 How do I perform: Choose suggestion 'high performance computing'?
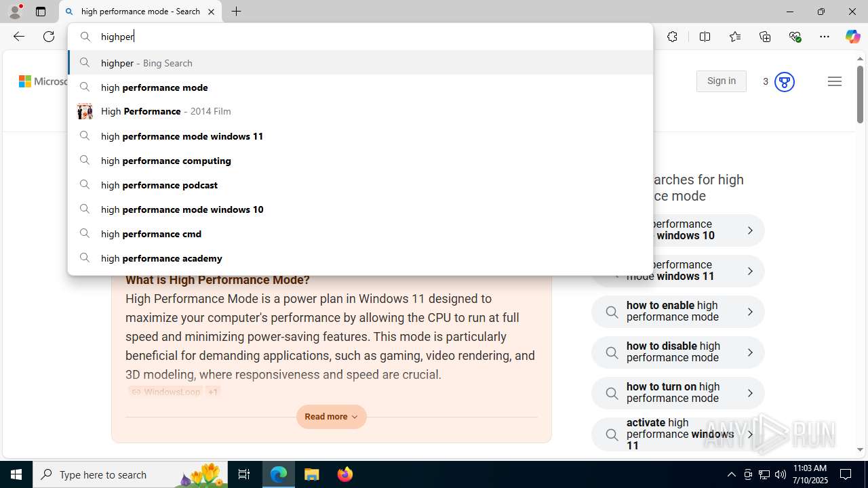360,160
